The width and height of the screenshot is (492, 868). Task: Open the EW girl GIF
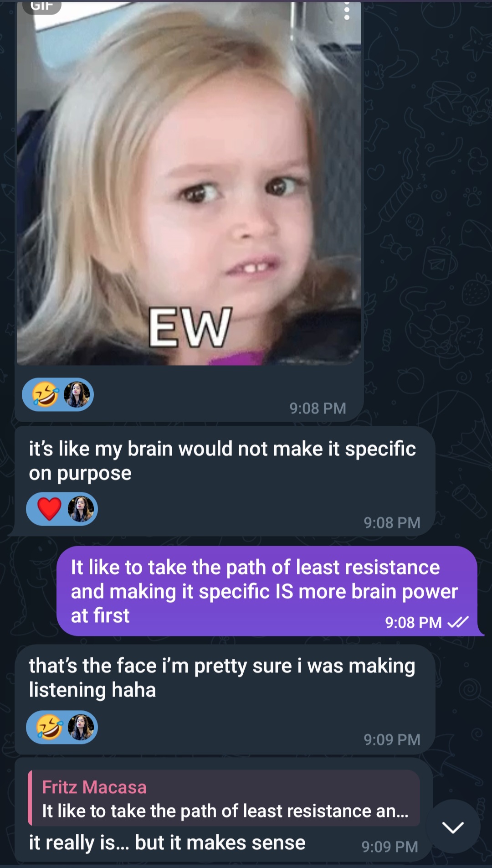click(x=189, y=182)
